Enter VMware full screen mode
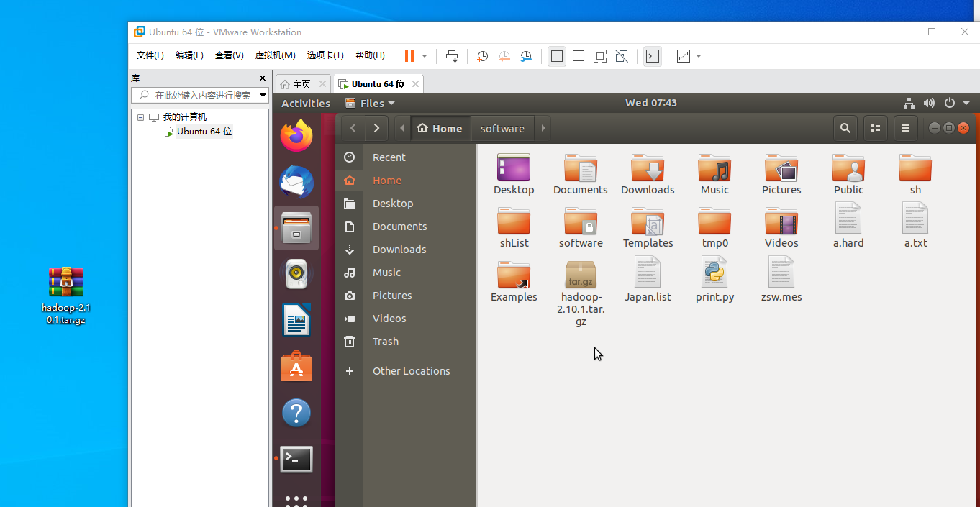Image resolution: width=980 pixels, height=507 pixels. pos(600,56)
